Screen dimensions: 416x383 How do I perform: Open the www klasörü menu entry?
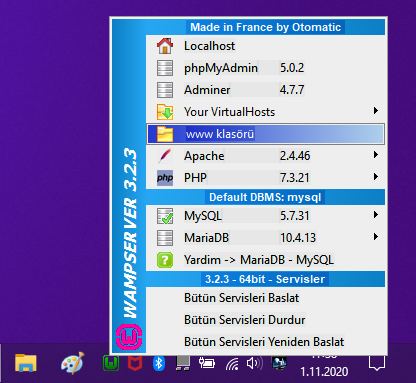(x=265, y=134)
